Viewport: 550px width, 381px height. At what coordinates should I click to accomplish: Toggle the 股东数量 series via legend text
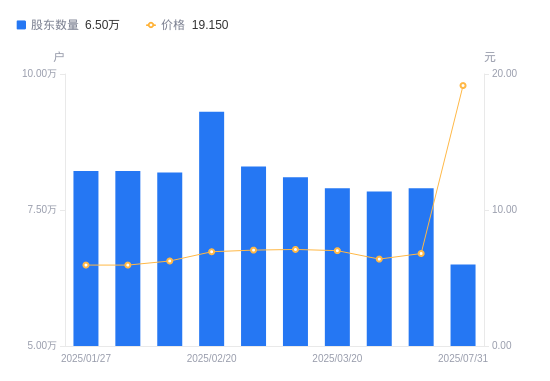[x=55, y=25]
